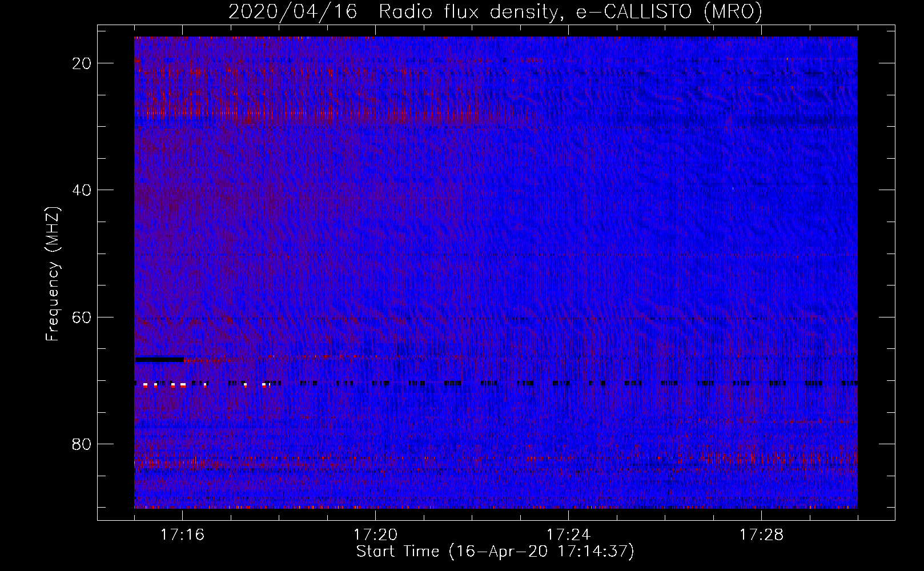Image resolution: width=924 pixels, height=571 pixels.
Task: Click the 'Start Time (16-Apr-20 17:14:37)' axis label
Action: [495, 552]
